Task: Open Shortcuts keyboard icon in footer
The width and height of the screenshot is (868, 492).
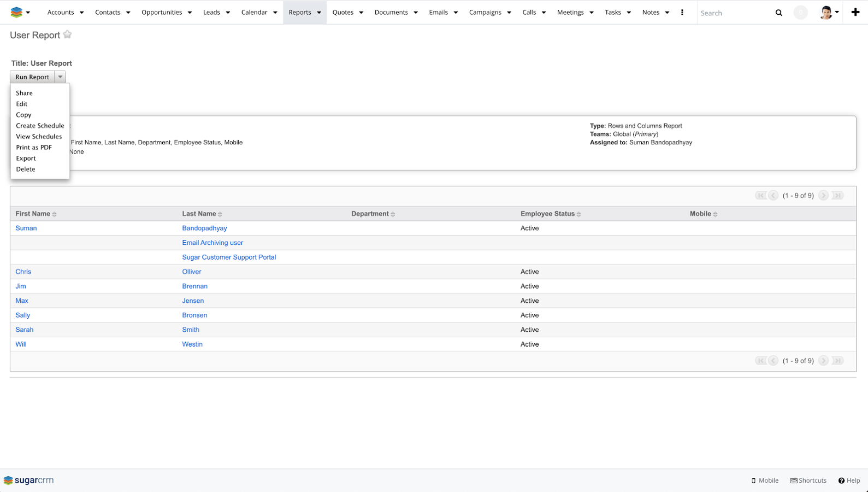Action: 808,481
